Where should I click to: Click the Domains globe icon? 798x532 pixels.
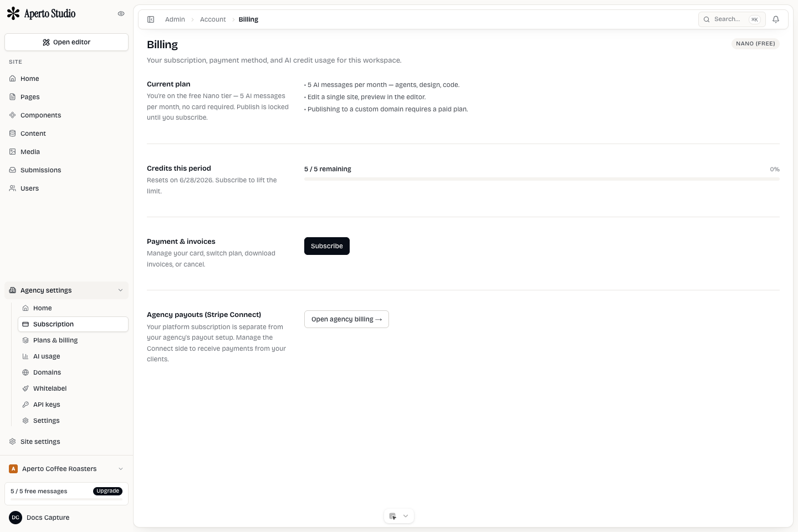[x=25, y=372]
